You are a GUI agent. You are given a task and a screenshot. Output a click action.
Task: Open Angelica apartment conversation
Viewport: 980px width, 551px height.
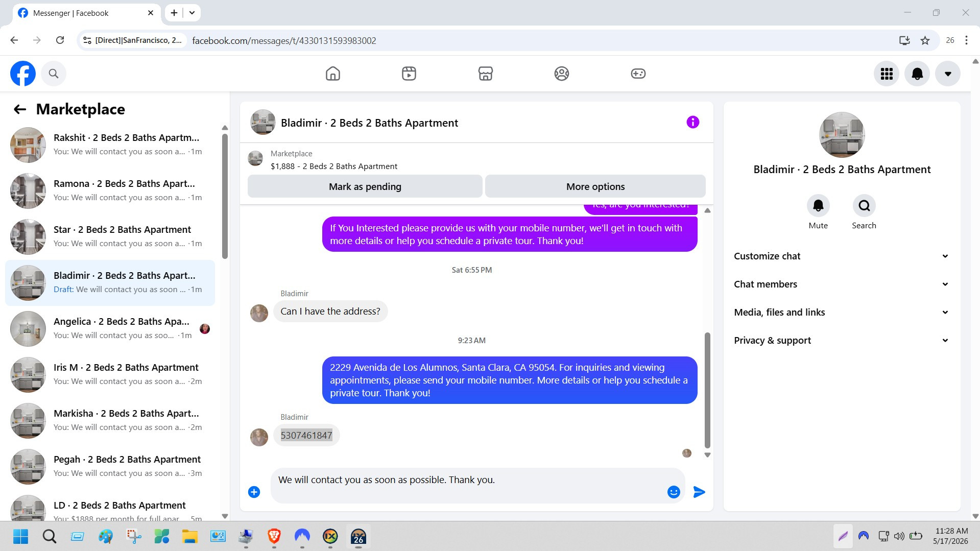(x=110, y=329)
